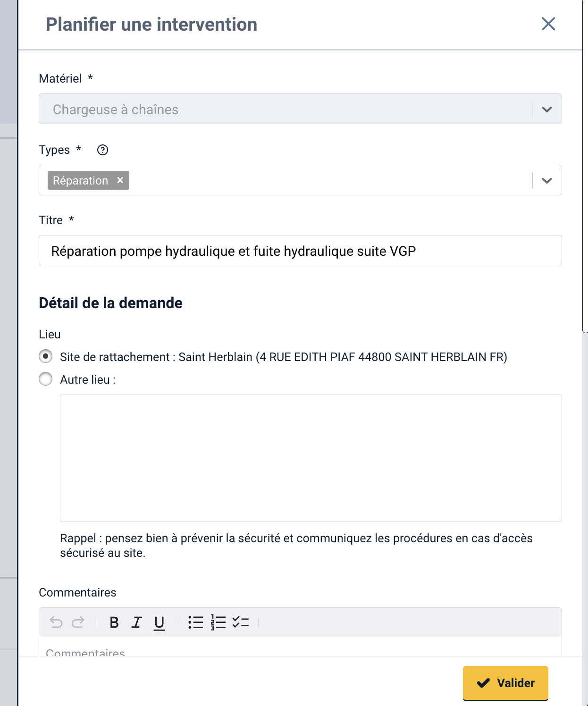The height and width of the screenshot is (706, 588).
Task: Open the Types dropdown chevron
Action: (x=547, y=181)
